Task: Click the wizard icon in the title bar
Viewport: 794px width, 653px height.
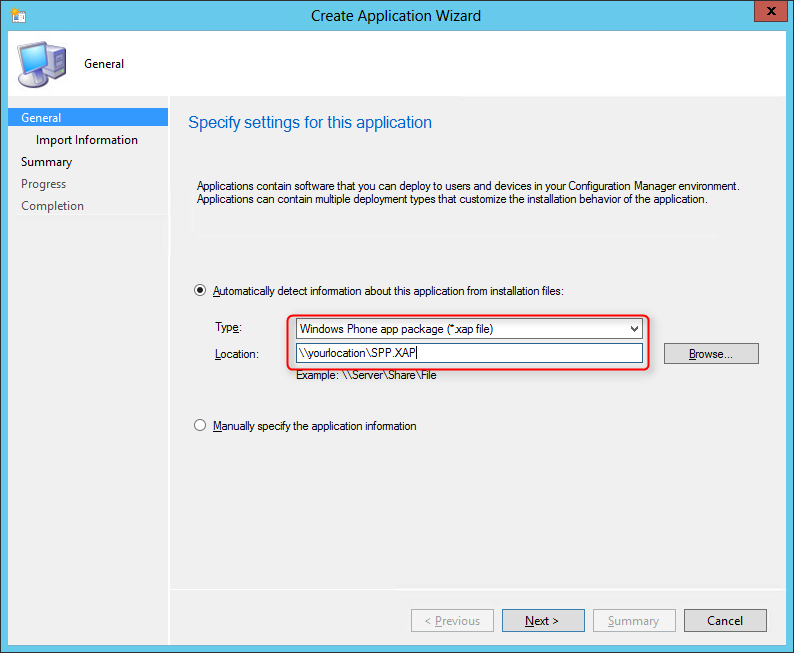Action: coord(18,15)
